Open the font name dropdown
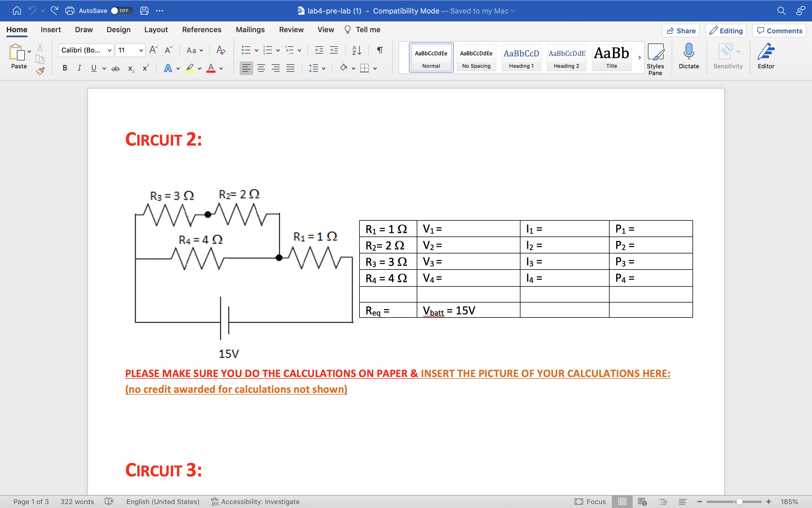 pos(109,51)
